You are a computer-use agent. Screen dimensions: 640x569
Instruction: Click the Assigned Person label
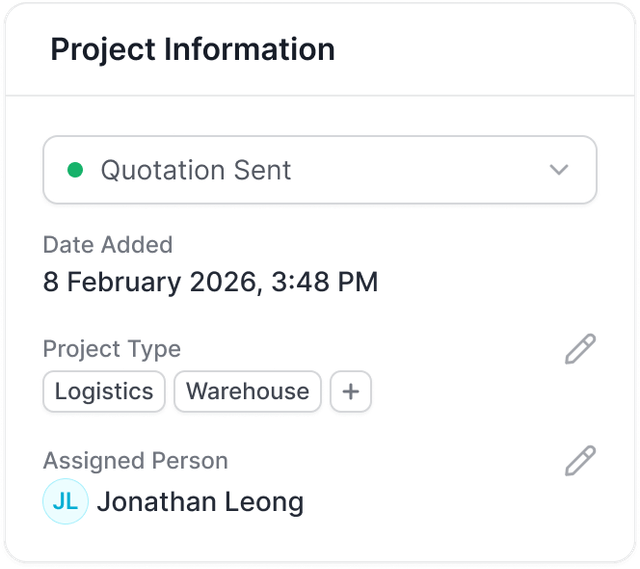(136, 461)
